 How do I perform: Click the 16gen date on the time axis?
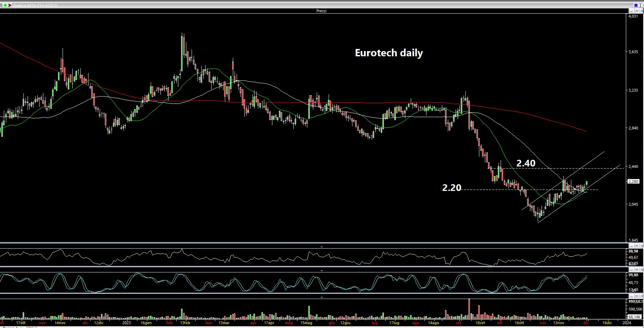click(x=146, y=323)
